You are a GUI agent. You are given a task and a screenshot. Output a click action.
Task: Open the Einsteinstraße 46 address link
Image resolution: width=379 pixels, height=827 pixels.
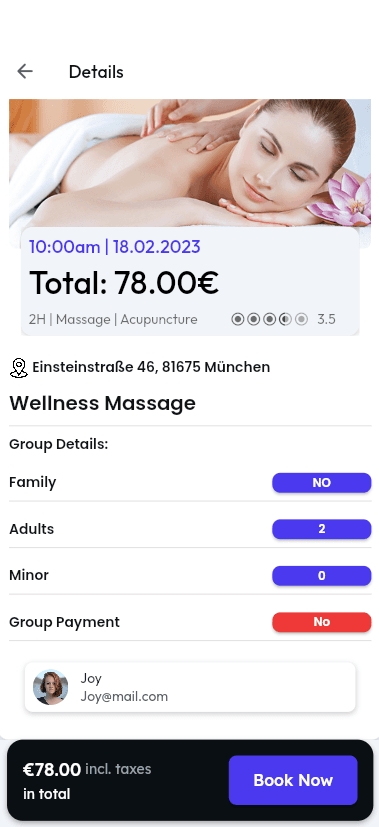coord(151,367)
